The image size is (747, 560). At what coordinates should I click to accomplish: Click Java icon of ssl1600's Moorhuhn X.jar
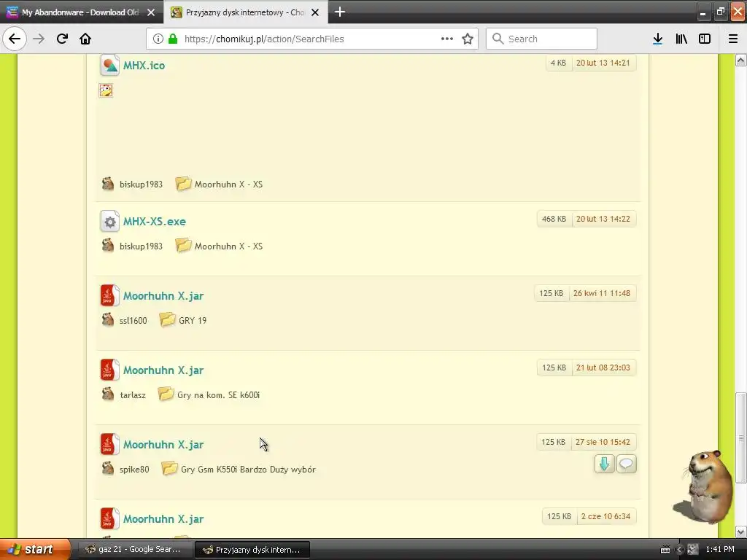pos(109,296)
